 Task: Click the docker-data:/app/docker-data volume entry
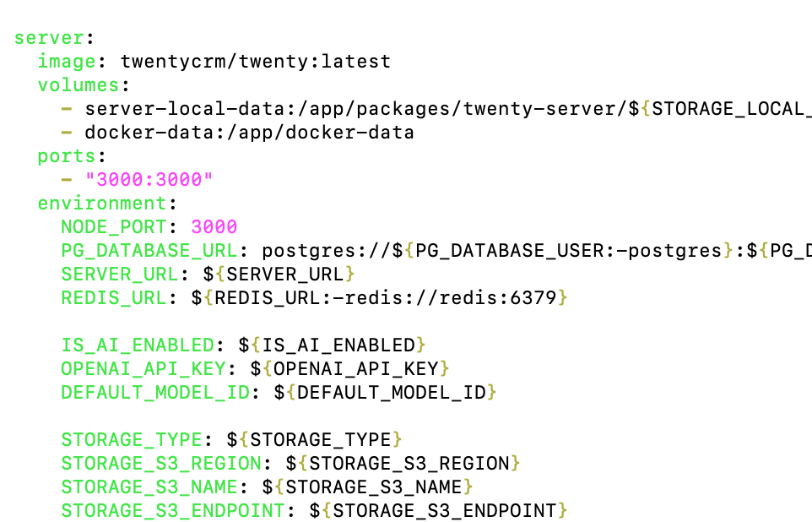point(249,133)
